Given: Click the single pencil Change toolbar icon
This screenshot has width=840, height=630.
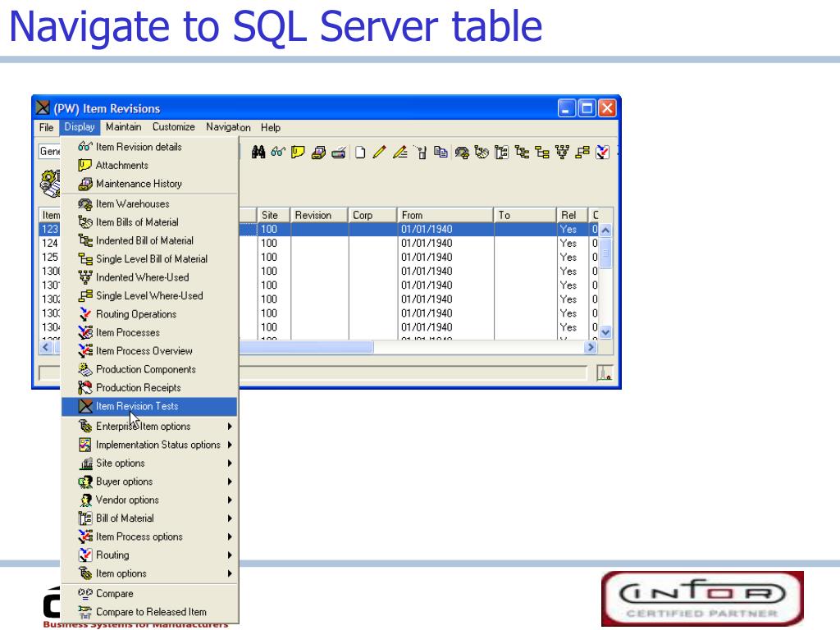Looking at the screenshot, I should pos(379,152).
